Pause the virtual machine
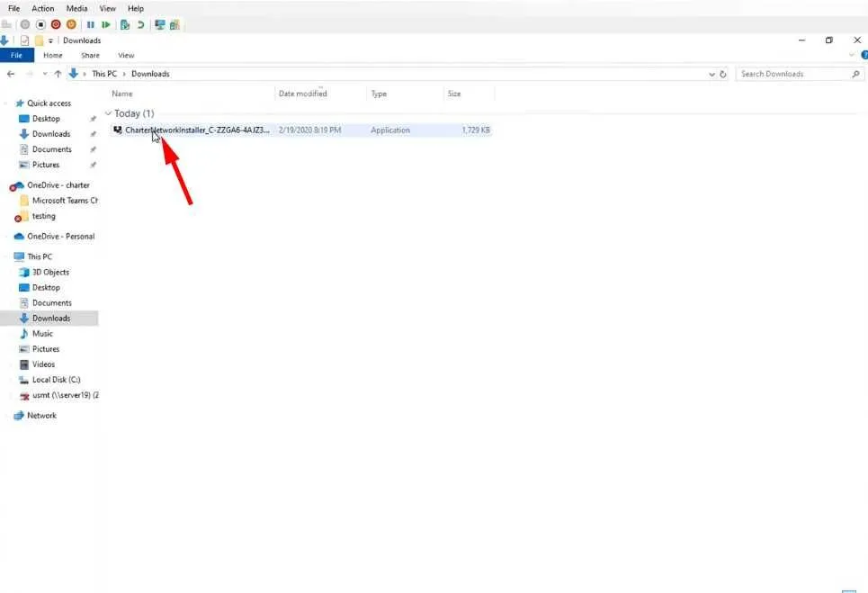This screenshot has width=868, height=593. click(x=90, y=24)
